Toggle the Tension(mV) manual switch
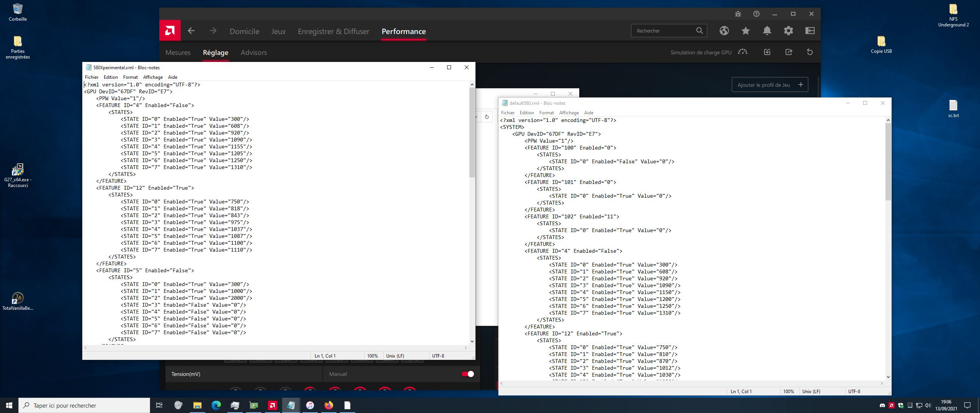 [x=467, y=374]
